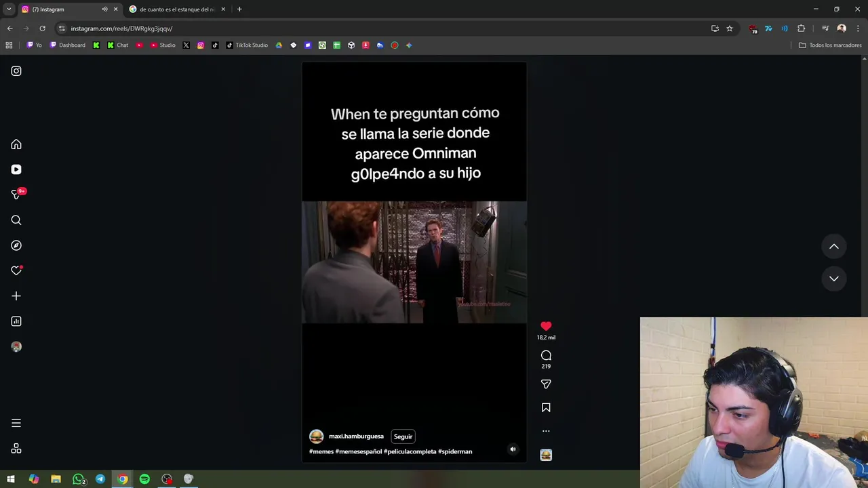The width and height of the screenshot is (868, 488).
Task: Open the X (Twitter) bookmark icon
Action: coord(186,45)
